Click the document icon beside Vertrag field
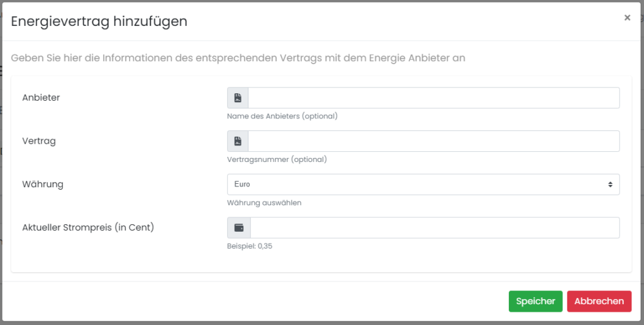The image size is (644, 325). 238,141
